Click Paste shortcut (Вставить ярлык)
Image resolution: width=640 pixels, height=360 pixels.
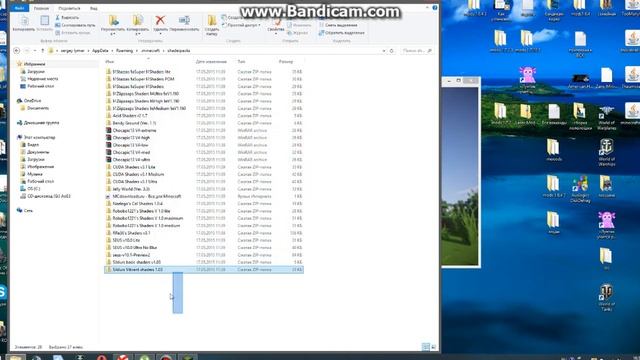click(x=72, y=33)
